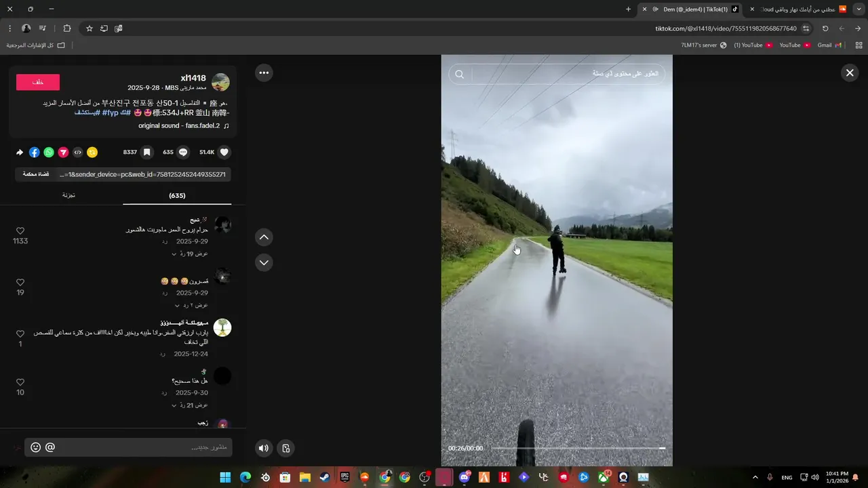Expand the 19 replies
Viewport: 868px width, 488px height.
(189, 253)
